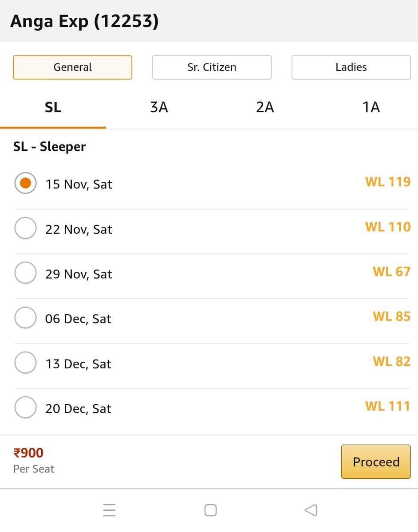Select the 22 Nov, Sat radio button

point(25,228)
